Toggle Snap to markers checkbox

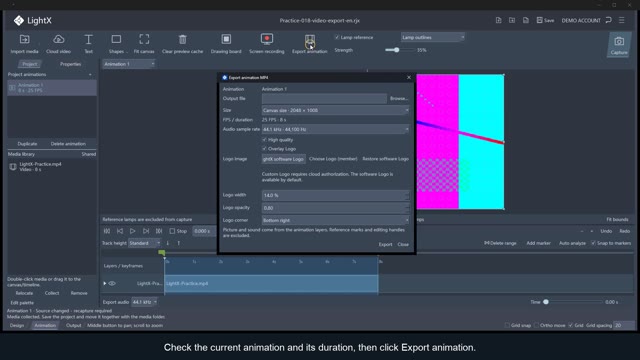click(593, 243)
